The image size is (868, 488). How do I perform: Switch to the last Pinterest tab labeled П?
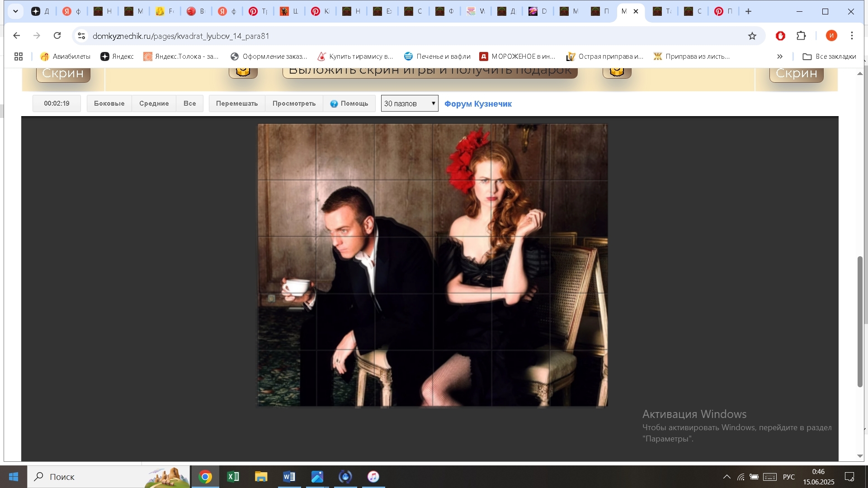click(723, 11)
